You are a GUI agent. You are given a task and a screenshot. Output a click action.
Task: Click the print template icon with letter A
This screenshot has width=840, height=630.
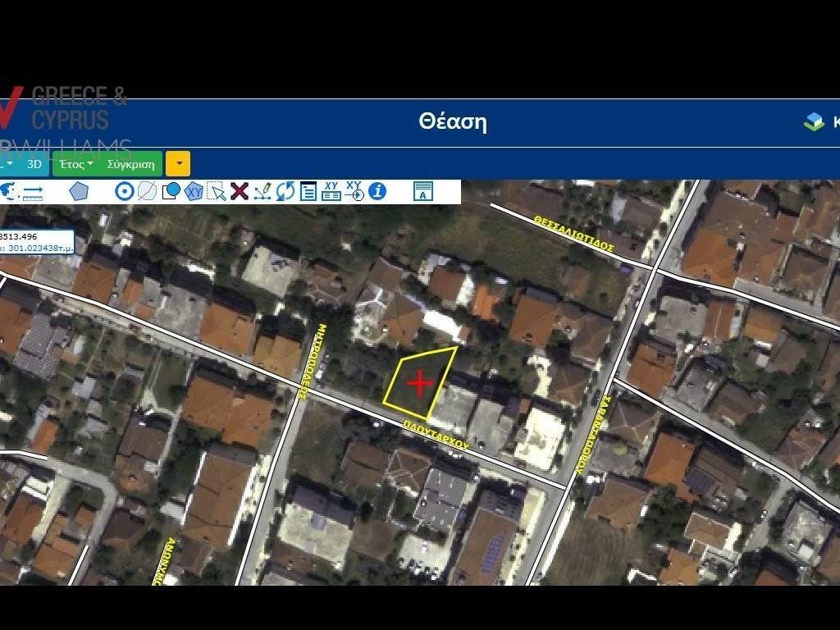point(422,191)
